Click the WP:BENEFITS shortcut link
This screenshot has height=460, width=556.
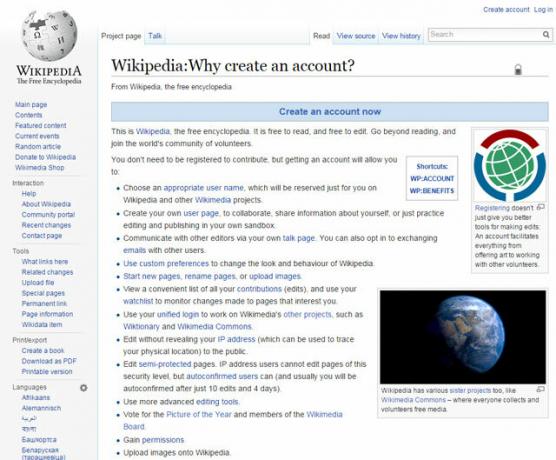(432, 191)
